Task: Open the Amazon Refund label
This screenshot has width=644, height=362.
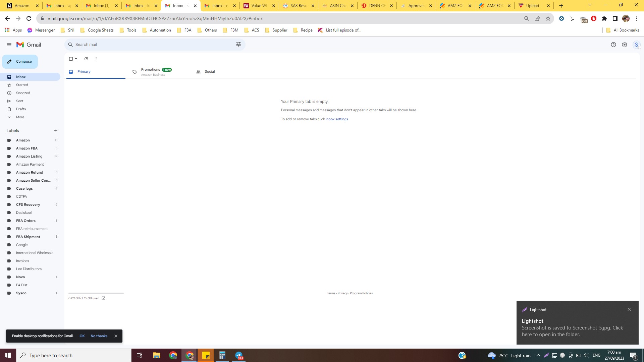Action: 30,173
